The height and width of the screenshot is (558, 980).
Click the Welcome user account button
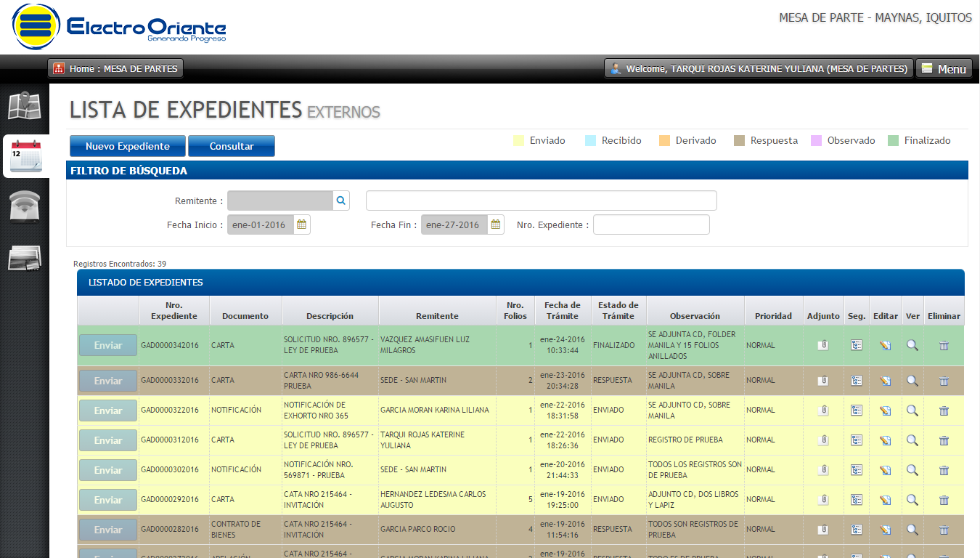(759, 69)
